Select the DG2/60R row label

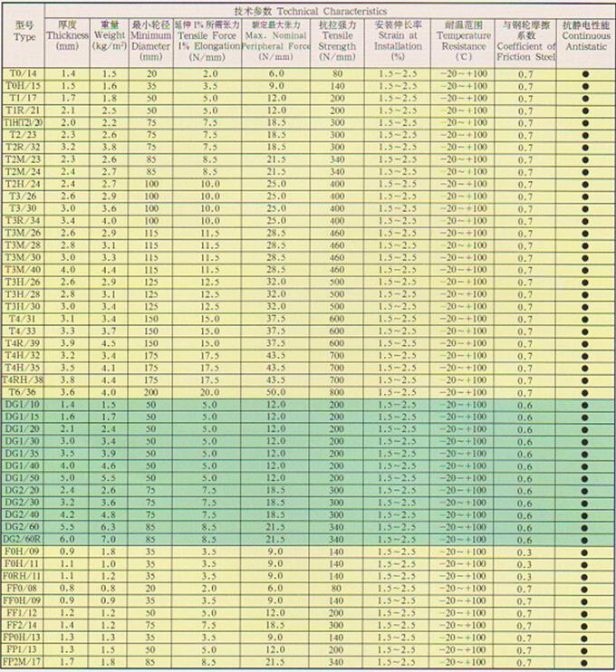(24, 539)
